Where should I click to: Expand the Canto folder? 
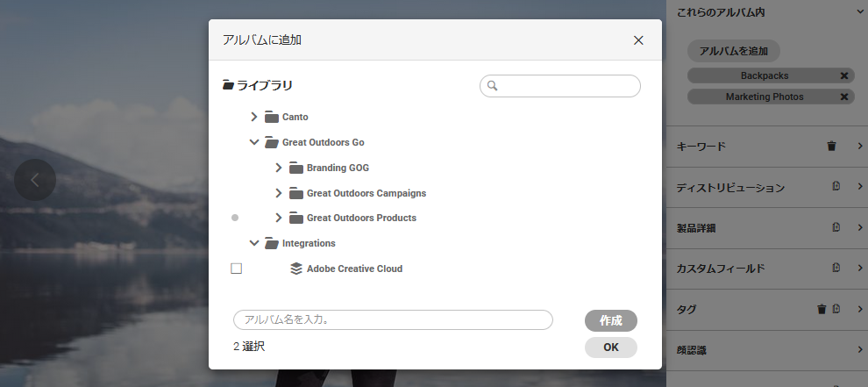point(254,117)
